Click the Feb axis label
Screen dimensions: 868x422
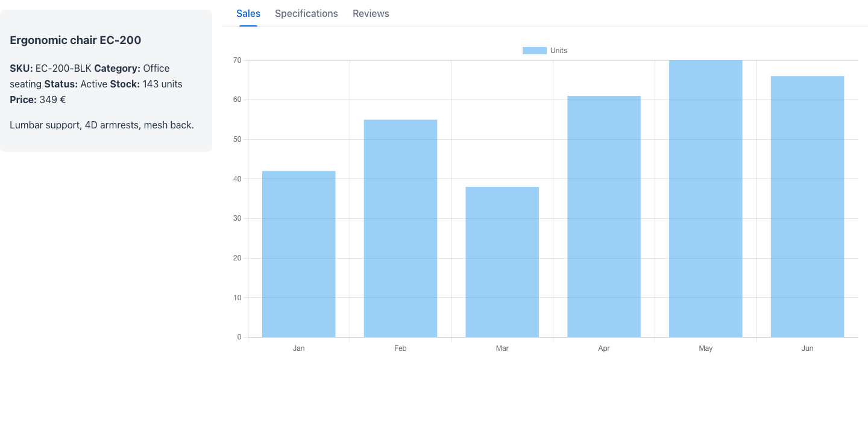[400, 348]
